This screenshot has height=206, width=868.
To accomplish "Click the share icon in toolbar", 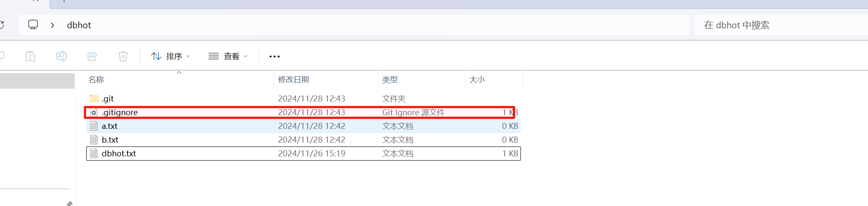I will [92, 56].
